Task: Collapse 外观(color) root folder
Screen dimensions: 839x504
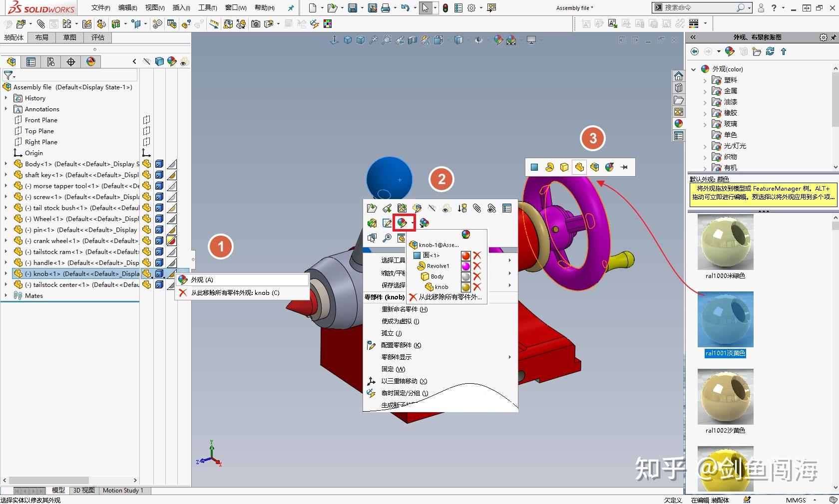Action: [x=694, y=69]
